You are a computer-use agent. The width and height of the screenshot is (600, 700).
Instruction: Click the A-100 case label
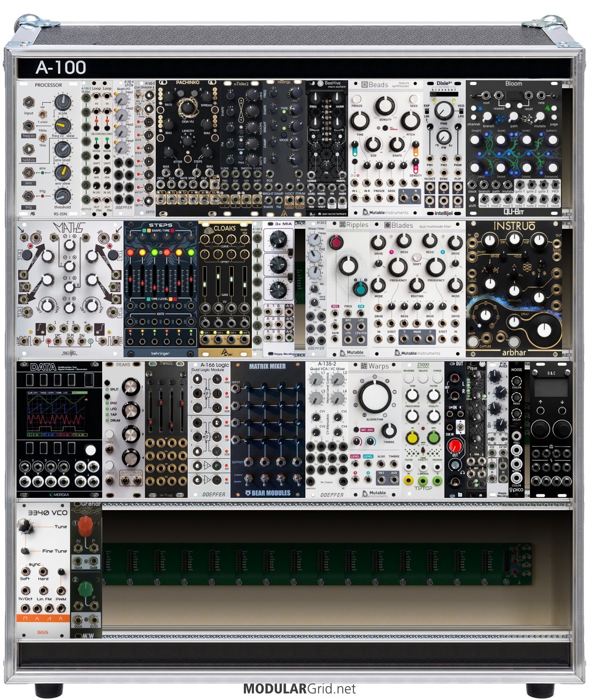(60, 67)
